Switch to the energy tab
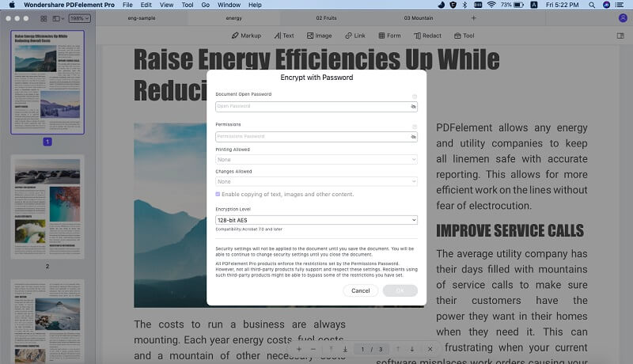The height and width of the screenshot is (364, 633). [x=233, y=18]
